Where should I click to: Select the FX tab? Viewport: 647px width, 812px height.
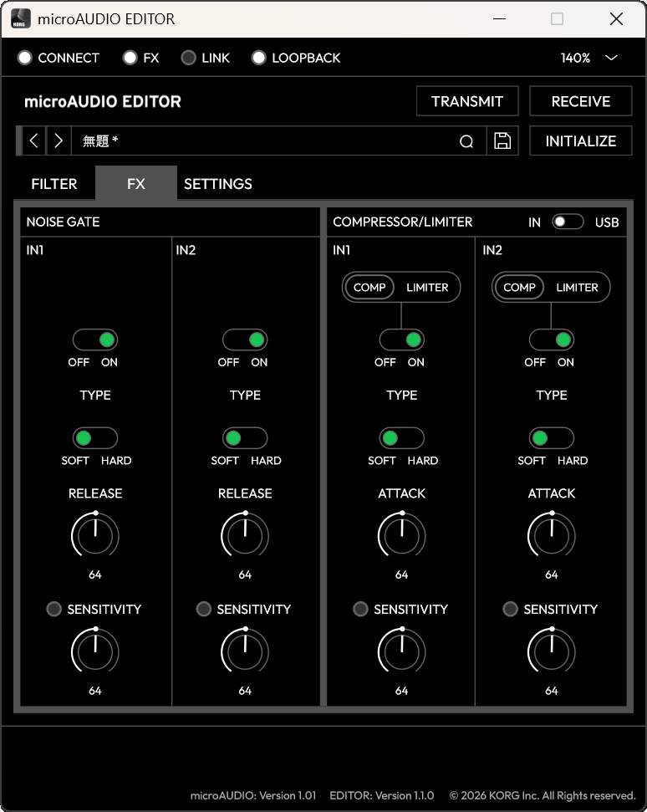pos(136,183)
